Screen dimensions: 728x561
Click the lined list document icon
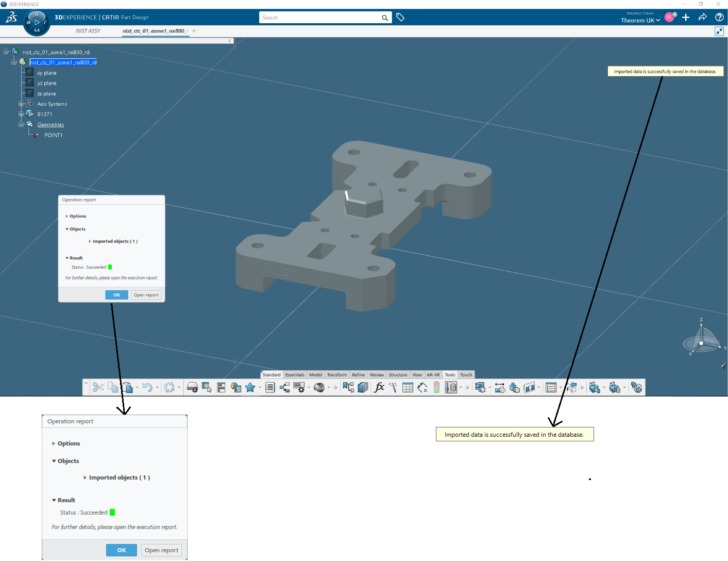[270, 388]
